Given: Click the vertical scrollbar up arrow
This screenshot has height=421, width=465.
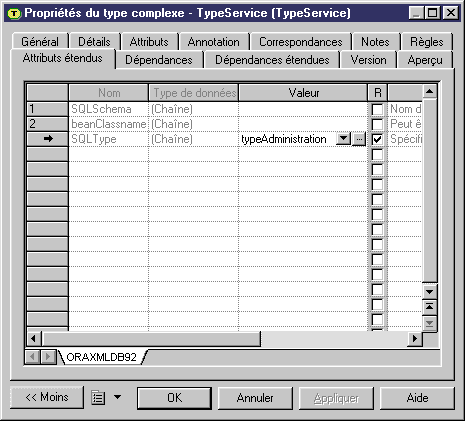Looking at the screenshot, I should point(429,91).
